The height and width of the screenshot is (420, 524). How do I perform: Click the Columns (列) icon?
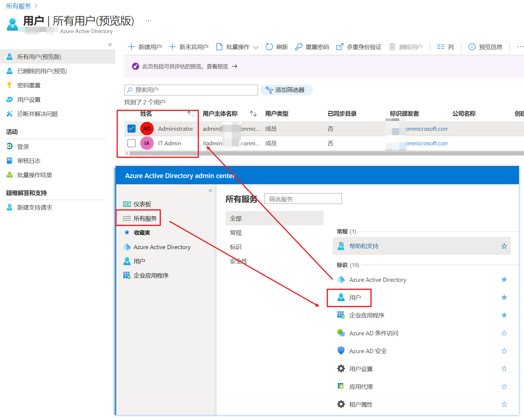tap(440, 47)
